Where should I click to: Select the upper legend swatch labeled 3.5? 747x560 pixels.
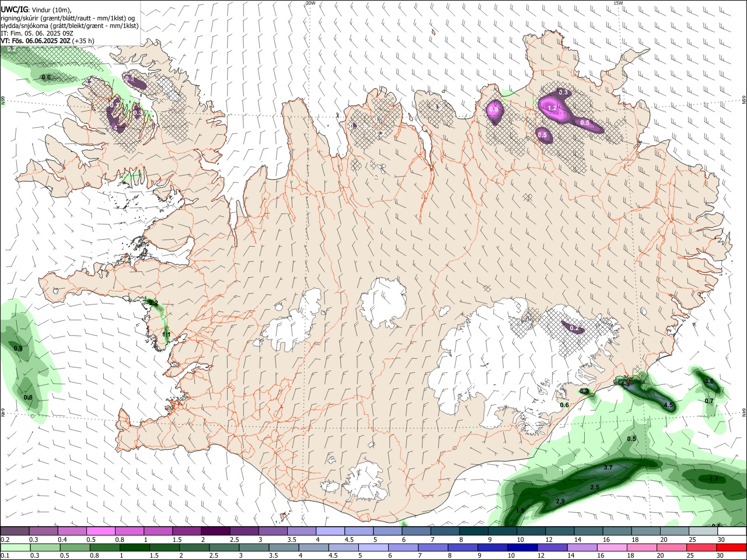301,531
